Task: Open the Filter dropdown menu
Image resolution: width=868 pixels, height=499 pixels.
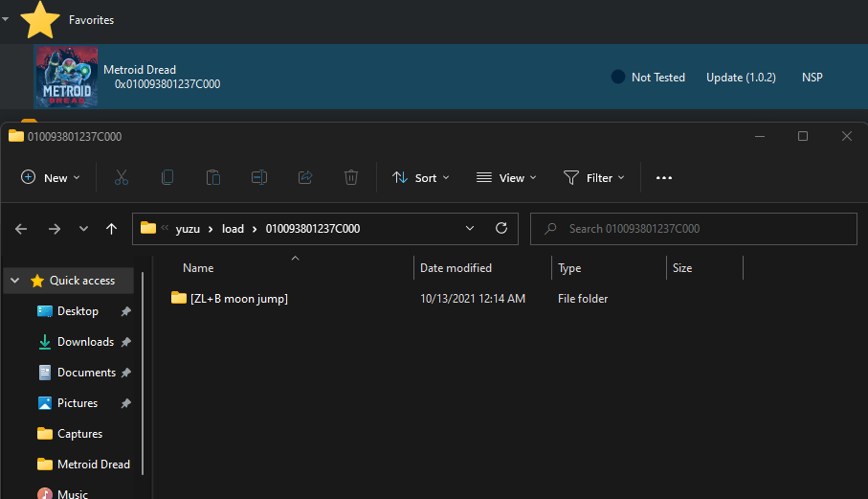Action: tap(594, 178)
